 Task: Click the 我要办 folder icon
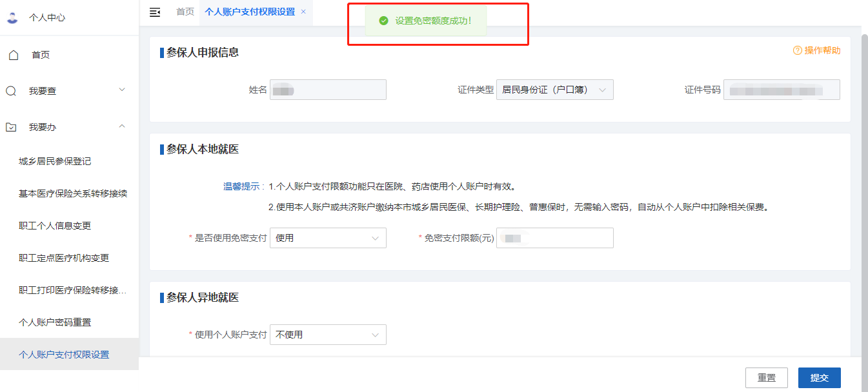(x=10, y=126)
